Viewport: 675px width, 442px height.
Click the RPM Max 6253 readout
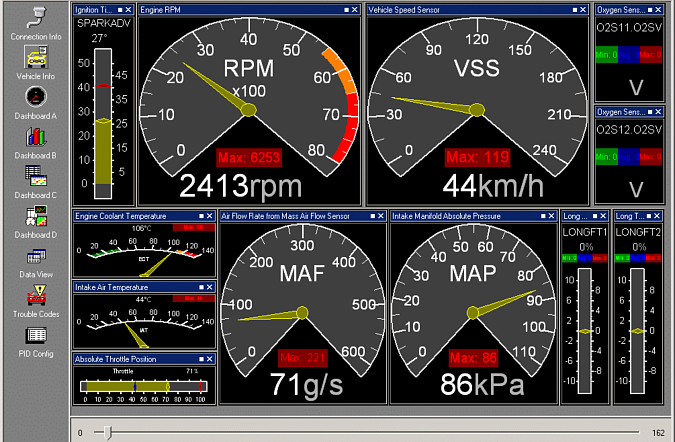click(250, 157)
